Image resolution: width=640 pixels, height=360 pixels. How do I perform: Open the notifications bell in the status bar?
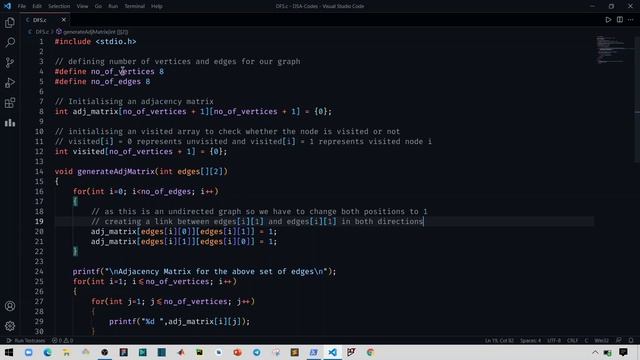(x=631, y=340)
